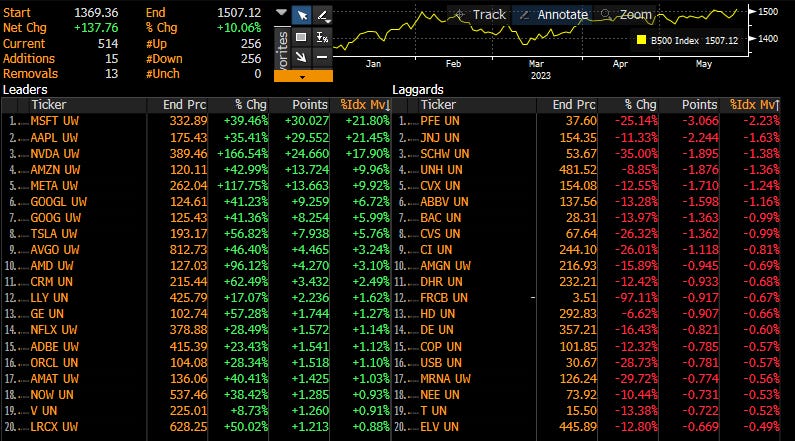This screenshot has height=441, width=795.
Task: Select AAPL UW ticker row
Action: (196, 137)
